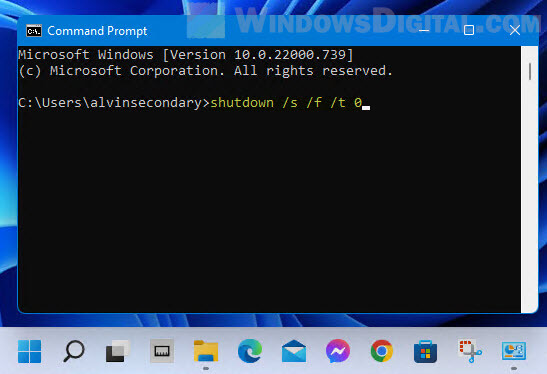Minimize the Command Prompt window

click(x=424, y=30)
